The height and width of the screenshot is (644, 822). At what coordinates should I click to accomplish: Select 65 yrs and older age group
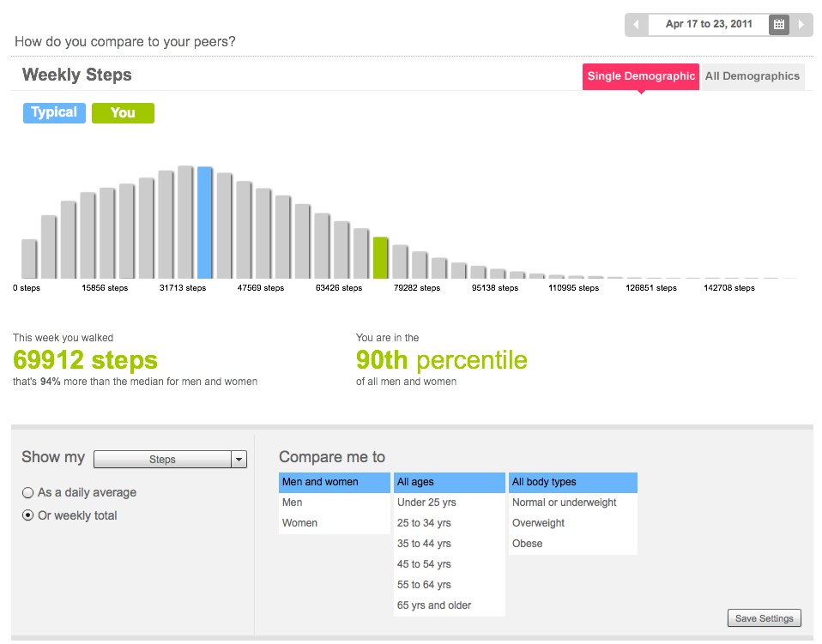coord(450,605)
